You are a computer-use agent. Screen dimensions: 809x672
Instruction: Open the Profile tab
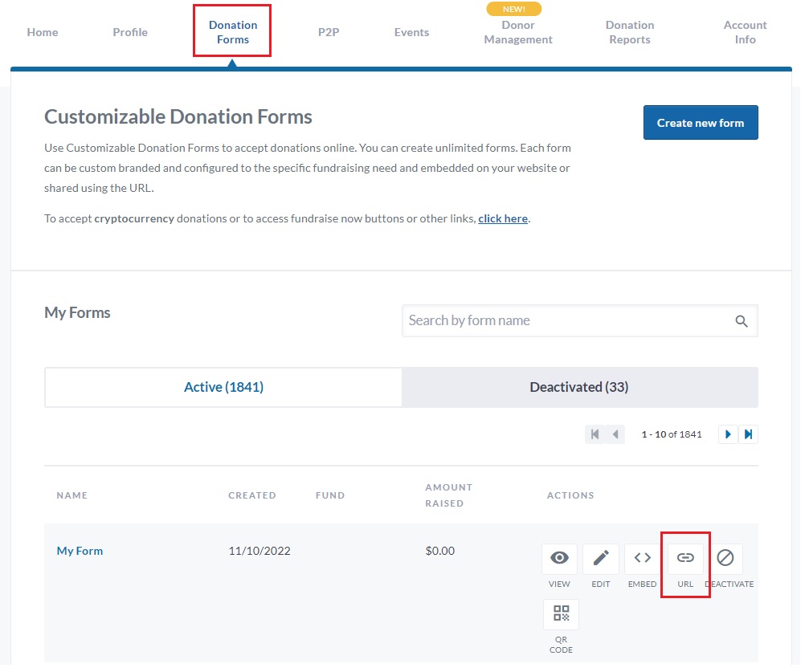coord(132,32)
